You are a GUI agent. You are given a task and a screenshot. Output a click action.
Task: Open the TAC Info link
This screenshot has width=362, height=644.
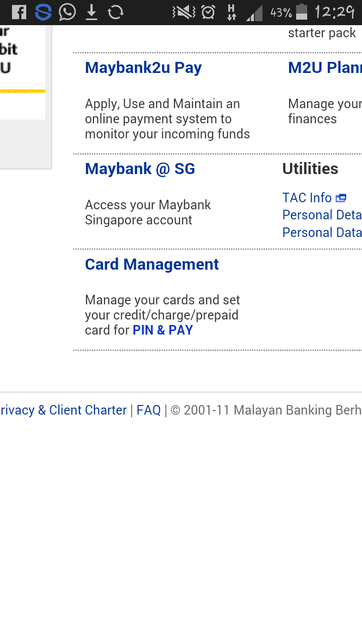click(x=307, y=198)
